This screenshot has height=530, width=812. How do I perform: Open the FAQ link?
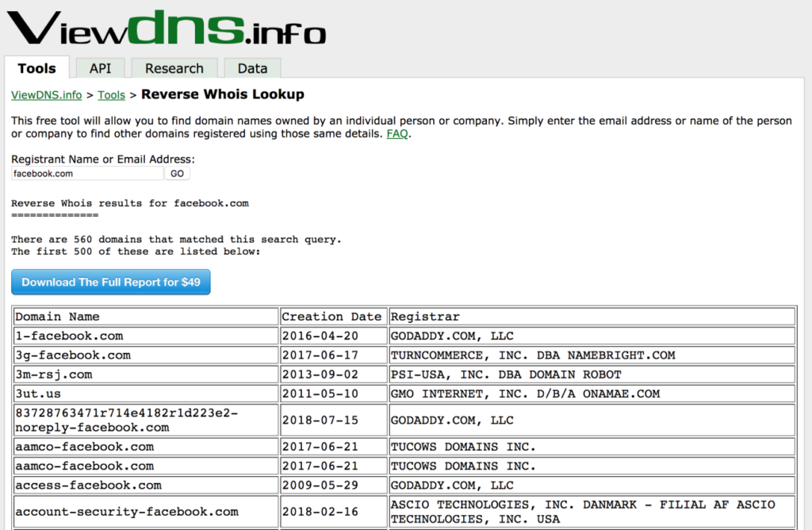397,133
